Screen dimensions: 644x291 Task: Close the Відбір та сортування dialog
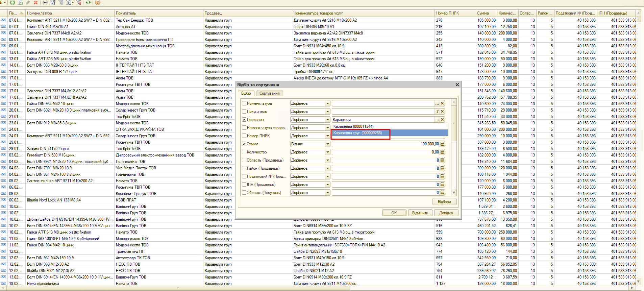[457, 85]
